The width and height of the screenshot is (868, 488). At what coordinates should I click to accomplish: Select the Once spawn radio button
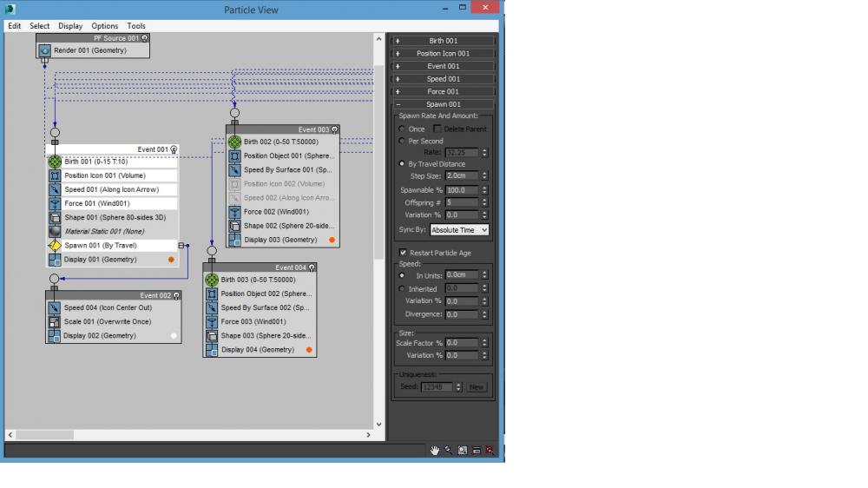[x=402, y=129]
